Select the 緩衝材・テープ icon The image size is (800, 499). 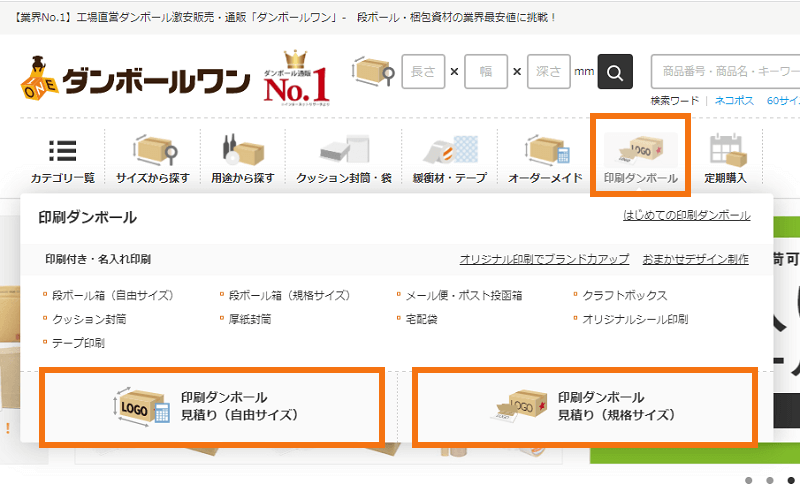pyautogui.click(x=451, y=149)
